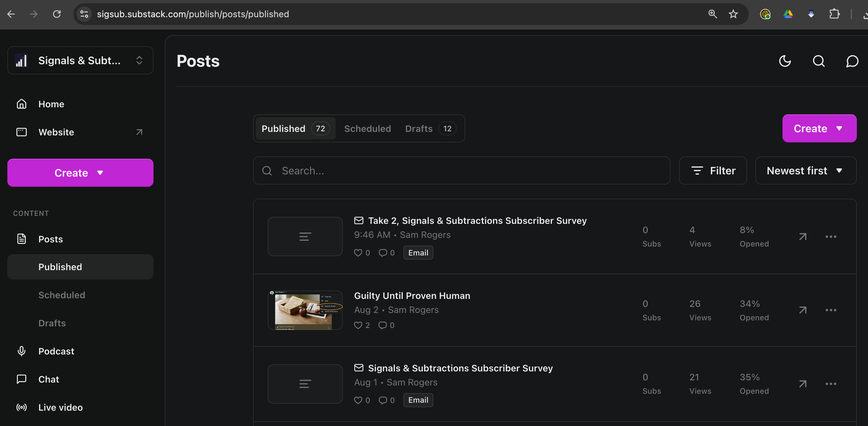
Task: Click Guilty Until Proven Human thumbnail
Action: pyautogui.click(x=305, y=310)
